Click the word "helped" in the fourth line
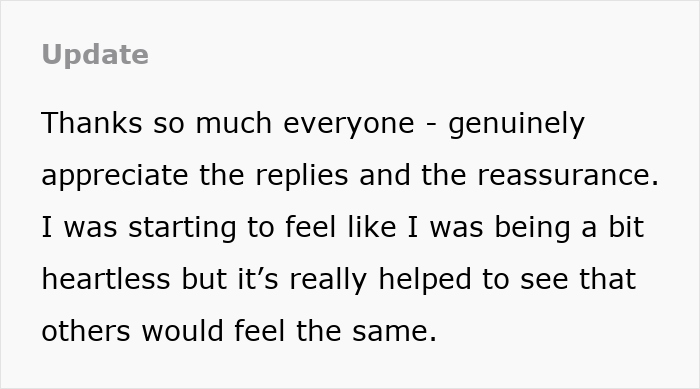 tap(425, 281)
